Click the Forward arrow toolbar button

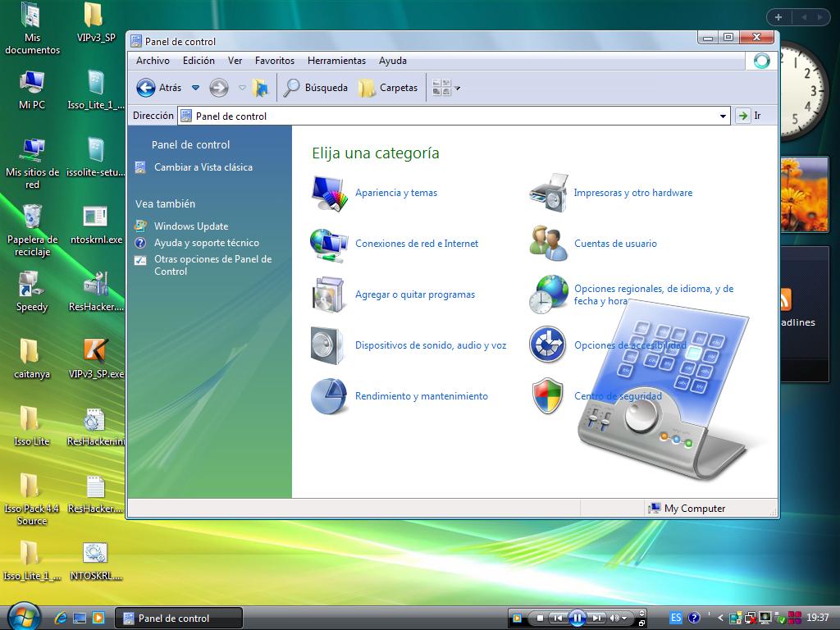[218, 87]
